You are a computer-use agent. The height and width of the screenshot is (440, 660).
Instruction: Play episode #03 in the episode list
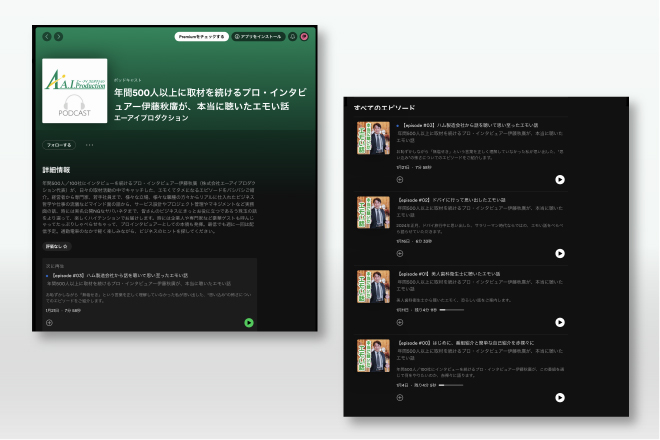tap(560, 180)
